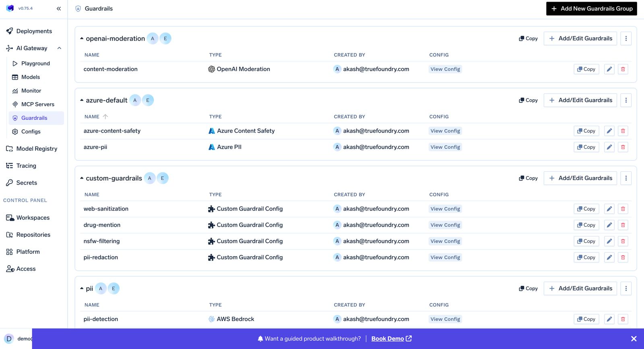Delete content-moderation guardrail with trash icon
This screenshot has width=644, height=349.
[x=623, y=69]
